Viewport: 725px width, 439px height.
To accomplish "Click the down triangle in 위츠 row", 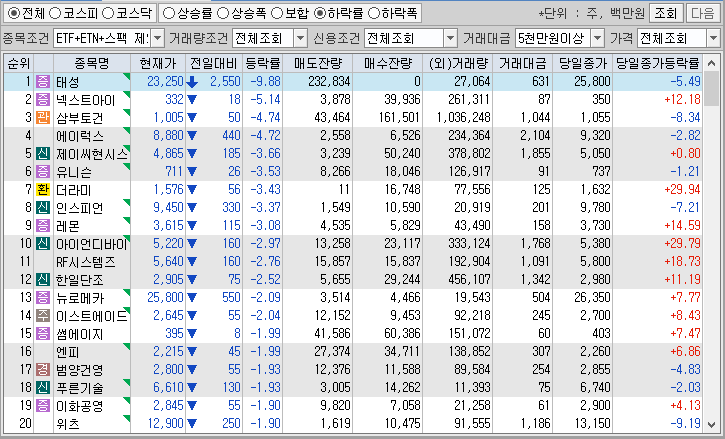I will pos(192,424).
